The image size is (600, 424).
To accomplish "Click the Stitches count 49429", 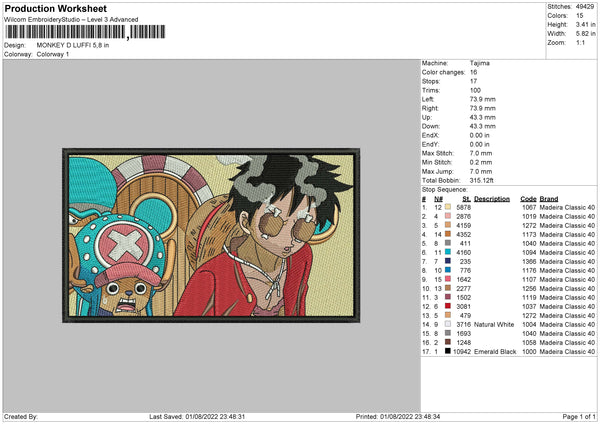I will click(x=585, y=7).
